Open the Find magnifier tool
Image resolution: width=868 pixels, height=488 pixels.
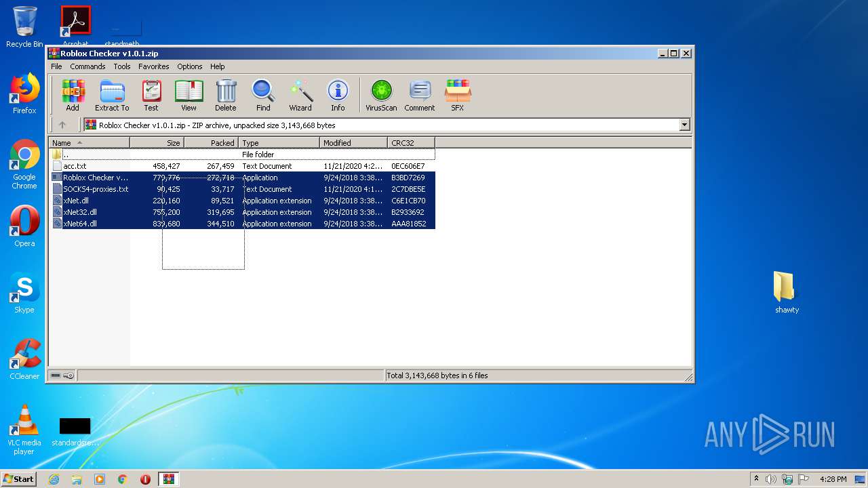click(x=263, y=96)
